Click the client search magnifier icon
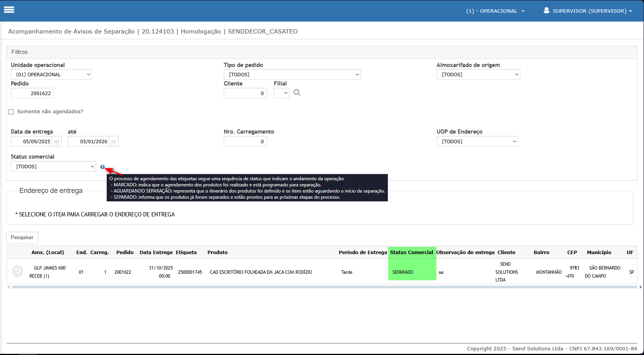The height and width of the screenshot is (355, 644). coord(297,93)
